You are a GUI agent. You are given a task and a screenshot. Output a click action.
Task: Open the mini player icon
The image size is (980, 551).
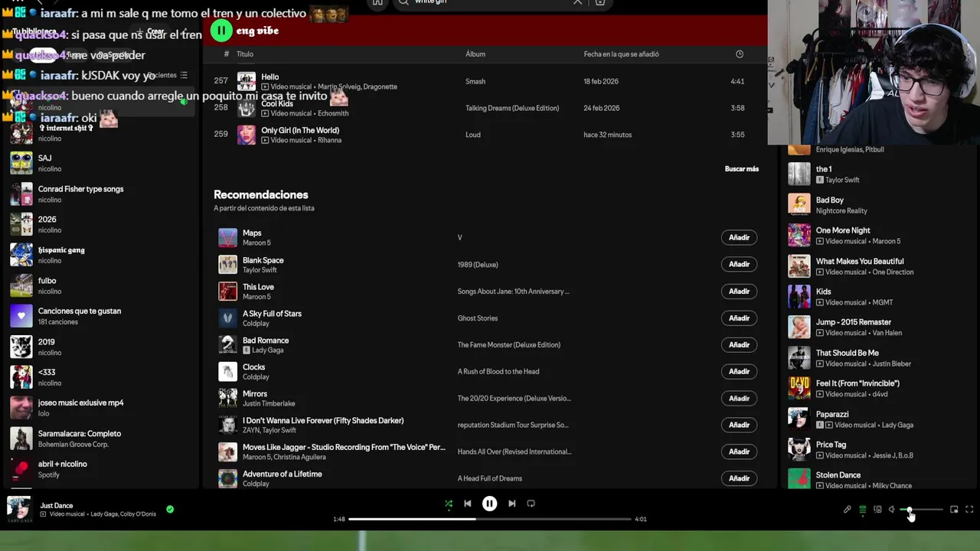coord(954,510)
